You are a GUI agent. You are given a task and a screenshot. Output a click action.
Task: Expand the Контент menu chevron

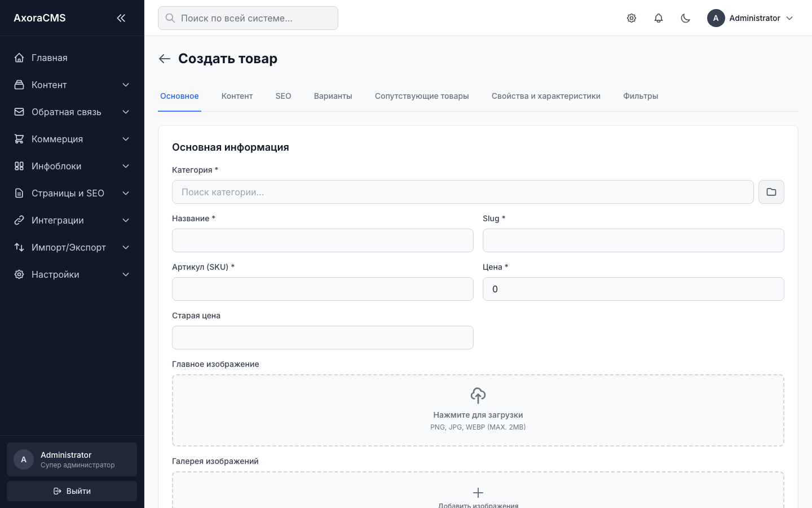point(126,85)
